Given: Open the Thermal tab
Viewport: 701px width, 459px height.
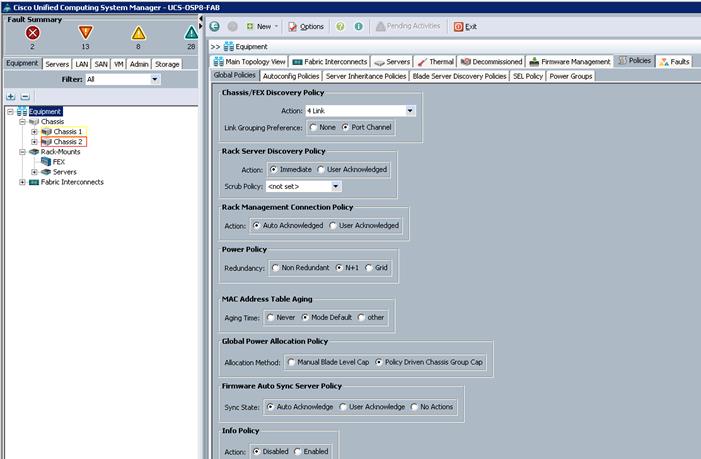Looking at the screenshot, I should [436, 62].
